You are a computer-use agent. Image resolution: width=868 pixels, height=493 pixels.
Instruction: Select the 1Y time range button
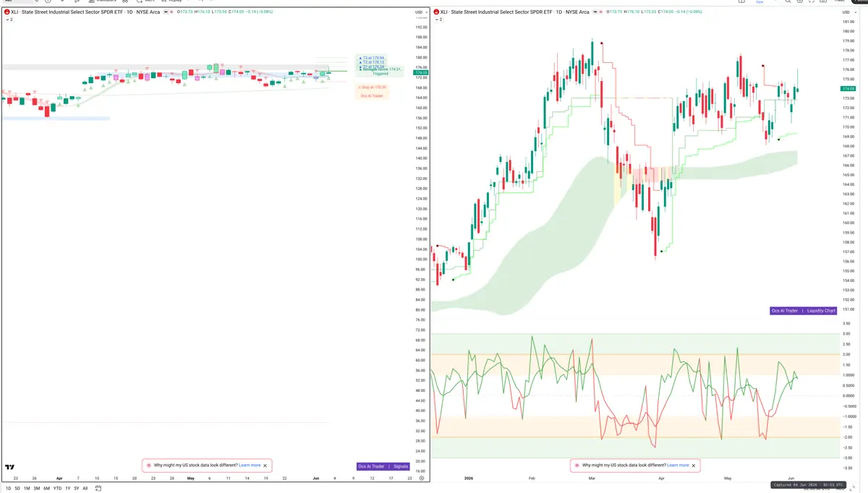pyautogui.click(x=68, y=489)
